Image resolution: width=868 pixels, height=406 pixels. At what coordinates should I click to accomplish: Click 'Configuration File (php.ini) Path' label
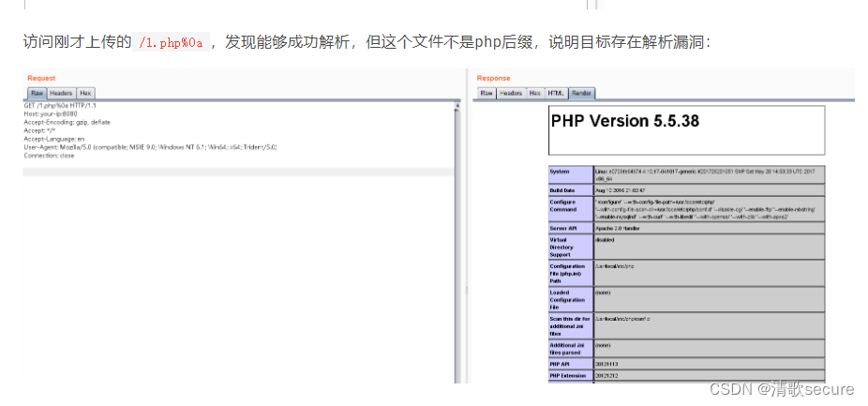pos(567,274)
